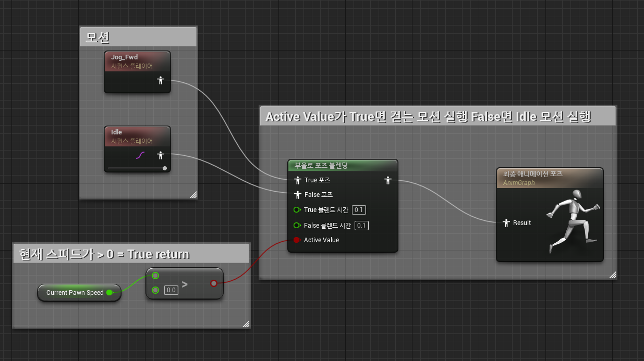The width and height of the screenshot is (644, 361).
Task: Click 시퀀스 플레이어 subtitle under Idle
Action: (132, 141)
